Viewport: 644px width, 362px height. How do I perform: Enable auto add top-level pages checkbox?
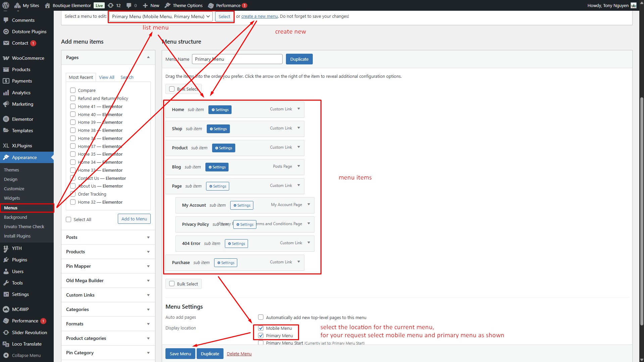[x=261, y=317]
